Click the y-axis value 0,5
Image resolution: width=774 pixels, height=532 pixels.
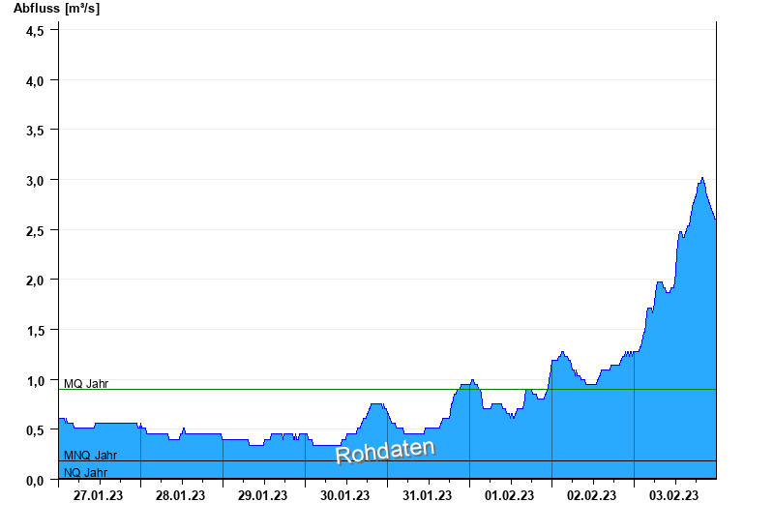click(35, 430)
